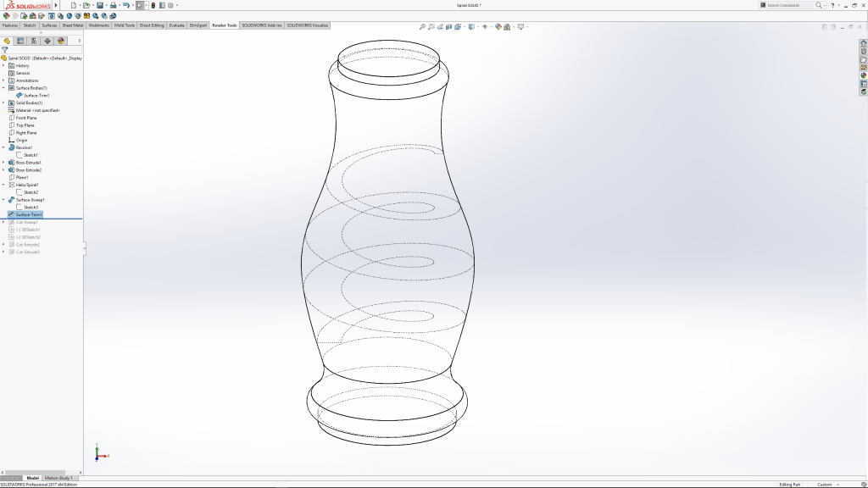This screenshot has height=488, width=868.
Task: Switch to ConfigurationManager panel tab
Action: coord(34,41)
